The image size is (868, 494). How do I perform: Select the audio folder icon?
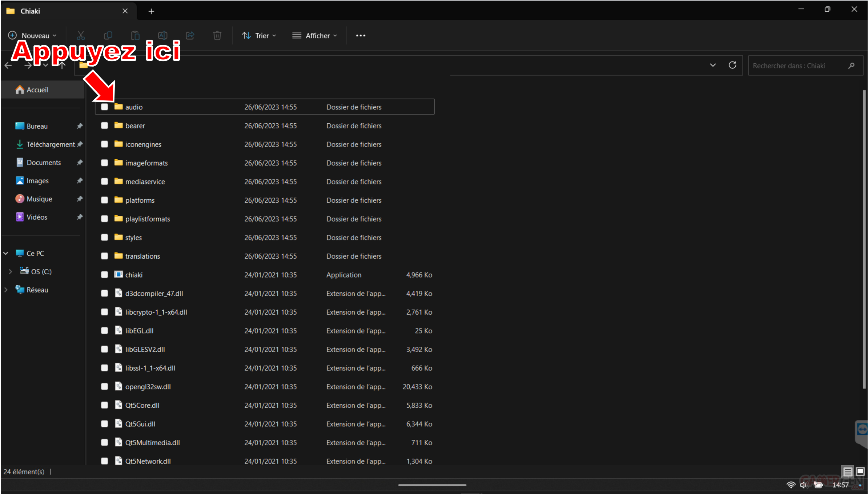[118, 107]
